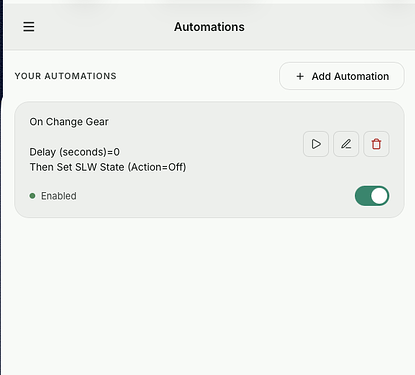Click the white knob of the toggle
This screenshot has width=415, height=375.
click(380, 196)
